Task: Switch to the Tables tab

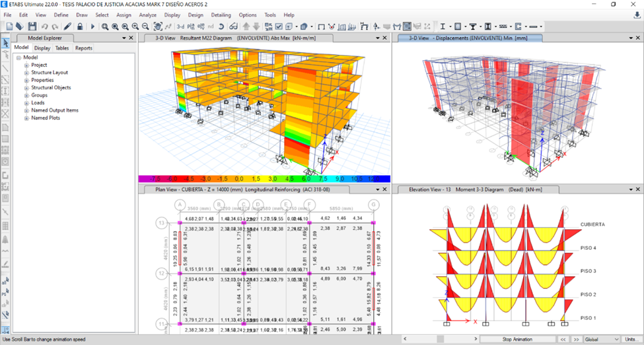Action: (62, 48)
